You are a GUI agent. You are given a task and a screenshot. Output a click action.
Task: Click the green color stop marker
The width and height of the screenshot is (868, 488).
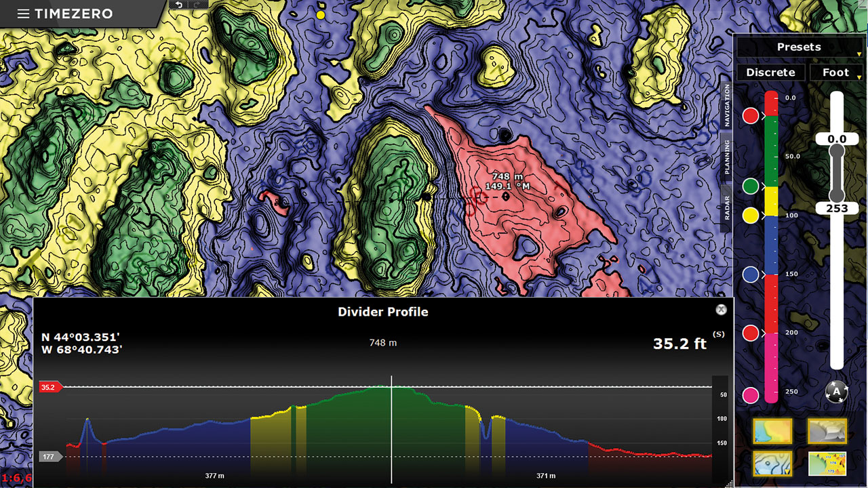point(751,186)
